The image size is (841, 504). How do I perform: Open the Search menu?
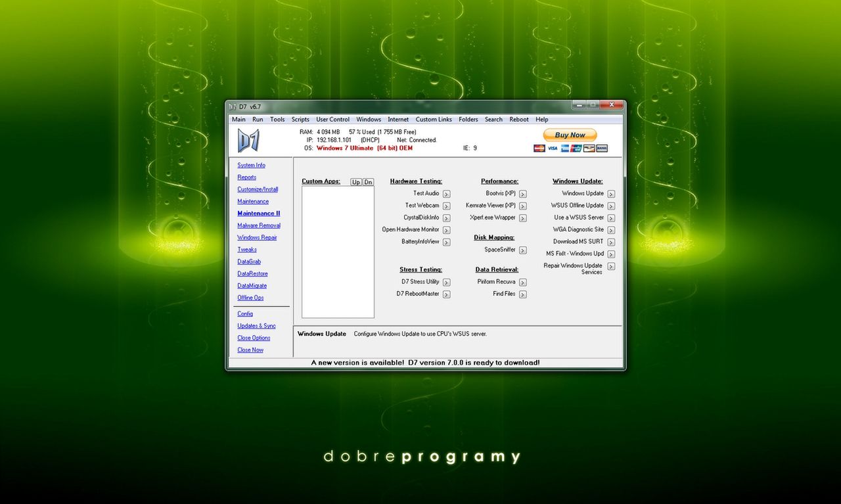(493, 120)
